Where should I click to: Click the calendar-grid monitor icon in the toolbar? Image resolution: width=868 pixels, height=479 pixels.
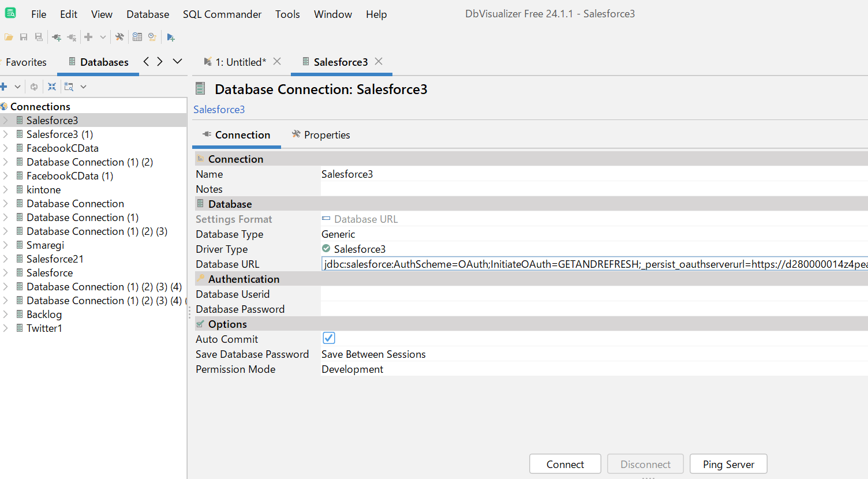(137, 37)
